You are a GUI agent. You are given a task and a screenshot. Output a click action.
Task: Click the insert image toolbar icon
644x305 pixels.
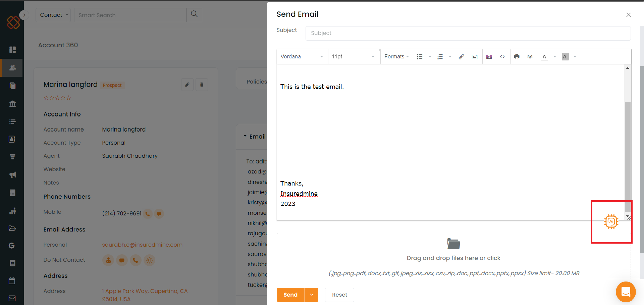[x=475, y=57]
